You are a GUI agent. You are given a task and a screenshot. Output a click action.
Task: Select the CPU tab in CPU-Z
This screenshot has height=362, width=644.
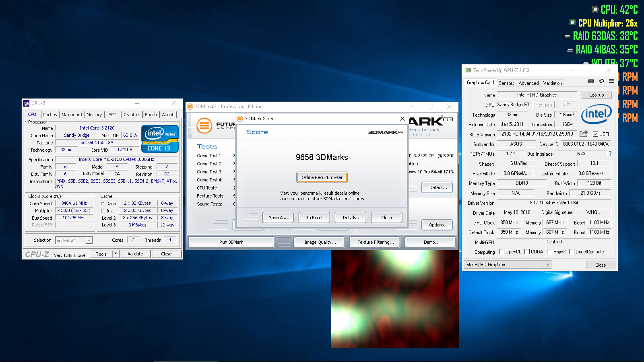pos(32,114)
